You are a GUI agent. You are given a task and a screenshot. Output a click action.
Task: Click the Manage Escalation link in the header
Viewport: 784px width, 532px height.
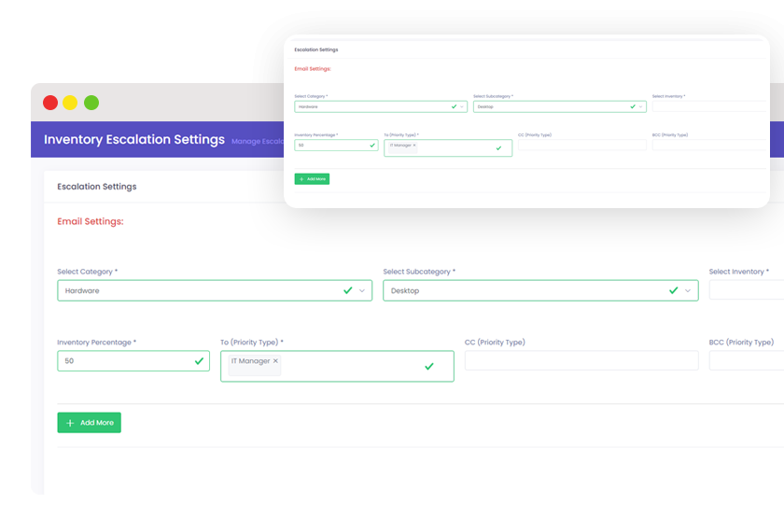pos(258,142)
